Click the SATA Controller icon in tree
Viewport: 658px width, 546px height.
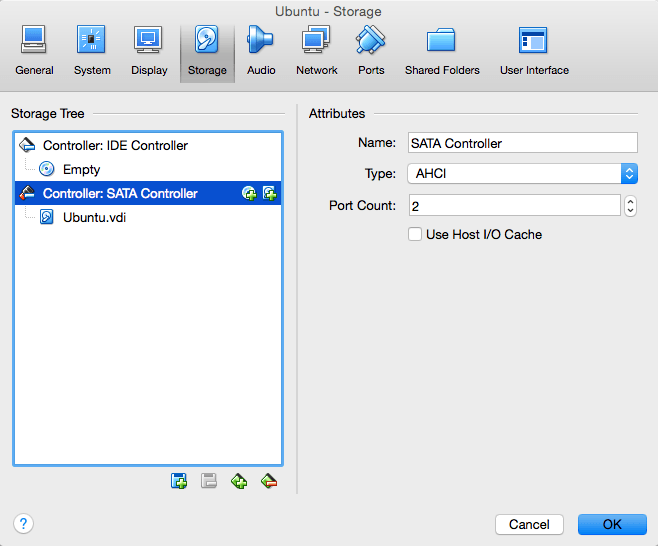click(27, 193)
